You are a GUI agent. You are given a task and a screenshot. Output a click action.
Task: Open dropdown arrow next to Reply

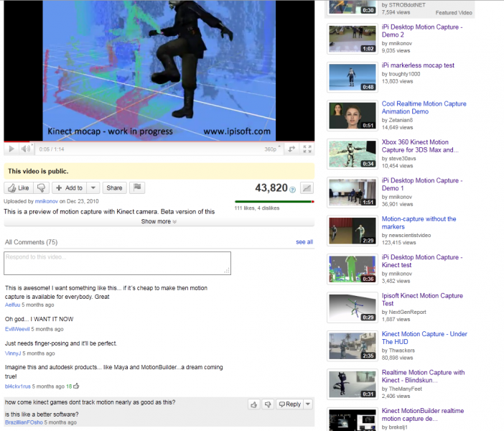click(308, 404)
